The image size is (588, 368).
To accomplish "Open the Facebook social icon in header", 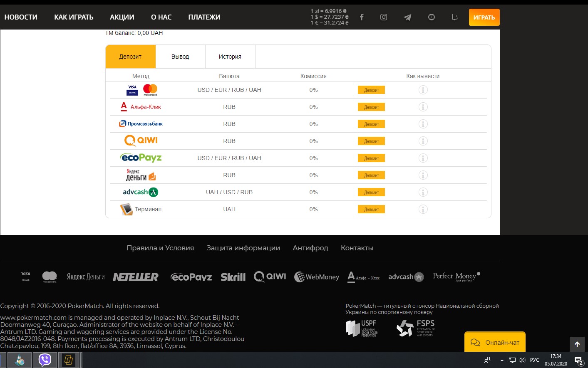I will [x=362, y=17].
